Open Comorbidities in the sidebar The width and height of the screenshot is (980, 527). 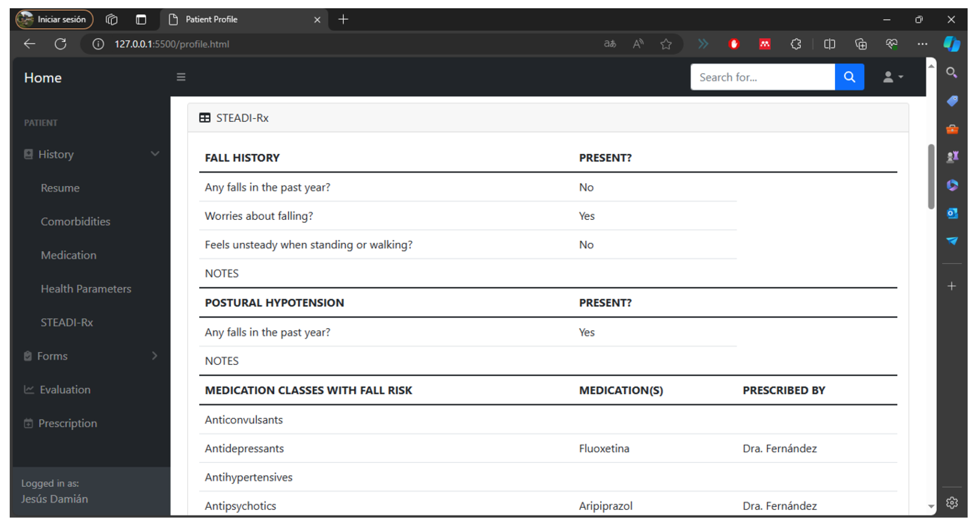point(75,221)
